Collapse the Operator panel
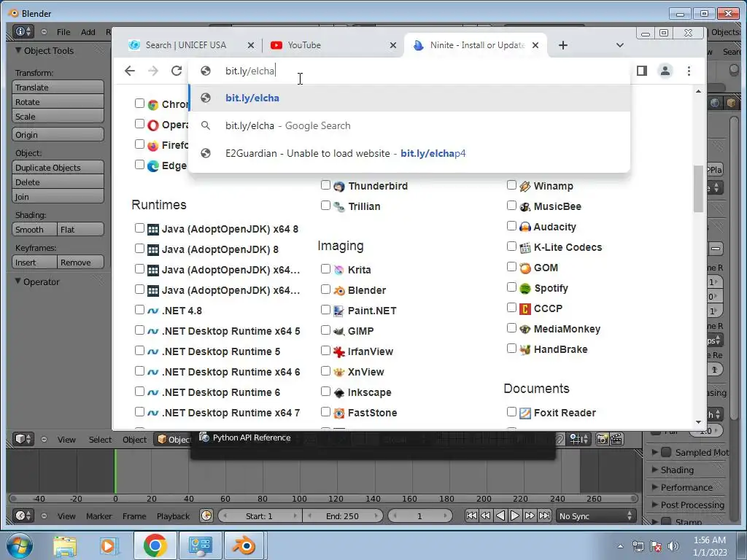Viewport: 747px width, 560px height. [18, 281]
